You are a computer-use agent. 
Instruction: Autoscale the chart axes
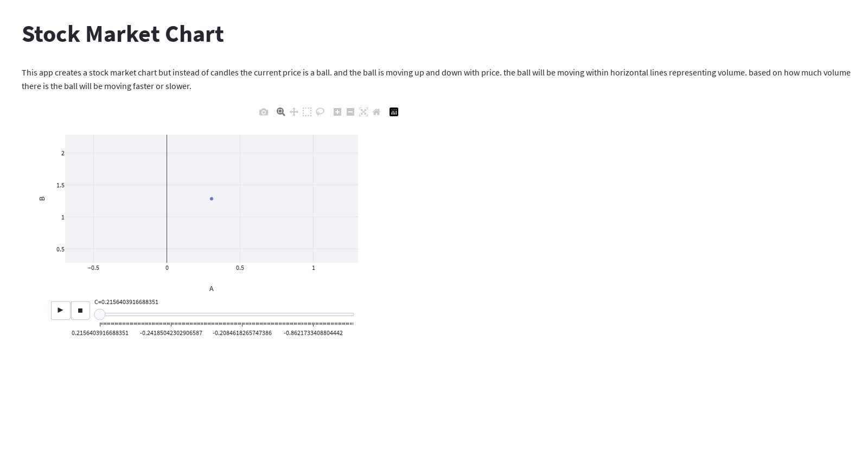(363, 112)
